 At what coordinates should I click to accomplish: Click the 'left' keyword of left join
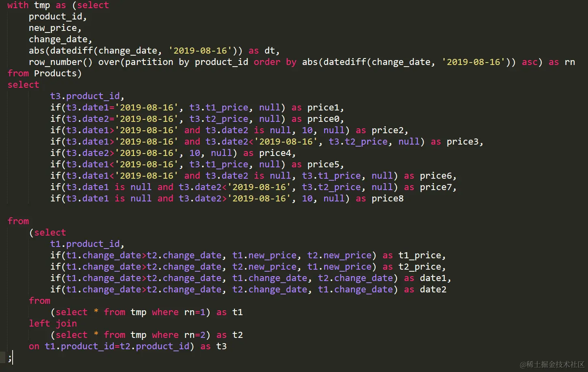click(39, 324)
